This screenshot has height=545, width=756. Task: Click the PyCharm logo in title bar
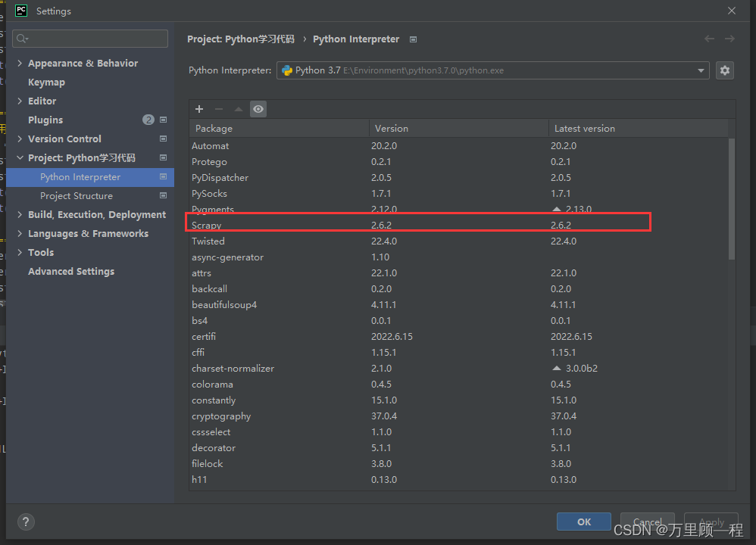point(21,11)
